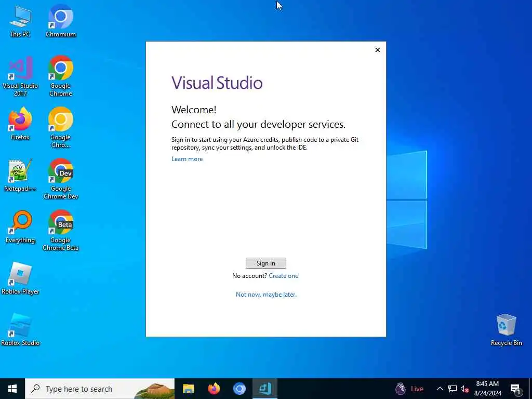Open the clock showing 8:45 AM
The height and width of the screenshot is (399, 532).
click(487, 389)
